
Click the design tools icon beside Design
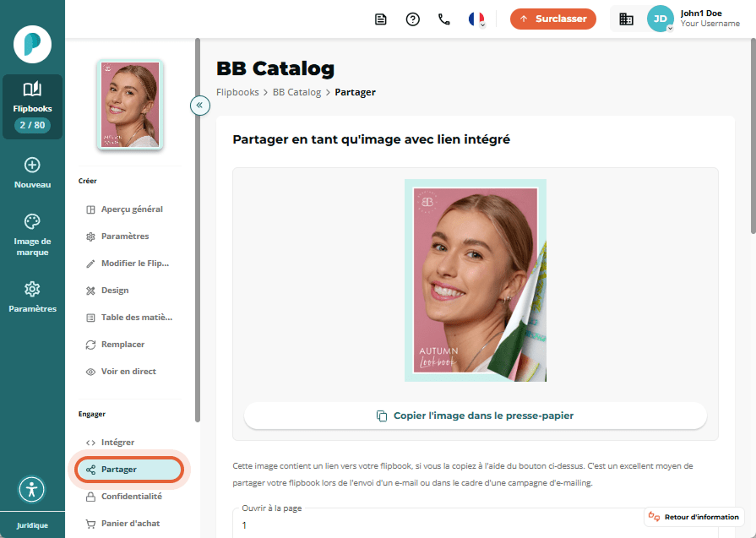click(90, 291)
